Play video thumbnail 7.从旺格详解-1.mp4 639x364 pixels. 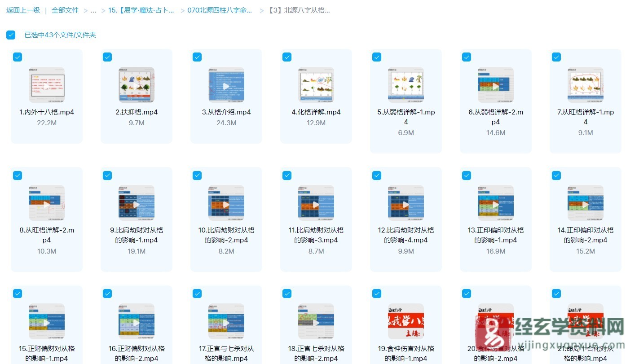(x=586, y=85)
